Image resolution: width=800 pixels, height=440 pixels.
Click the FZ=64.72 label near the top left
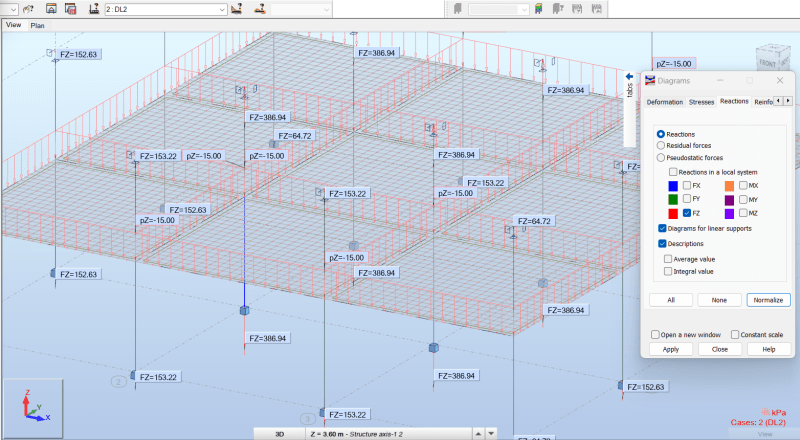pyautogui.click(x=295, y=136)
